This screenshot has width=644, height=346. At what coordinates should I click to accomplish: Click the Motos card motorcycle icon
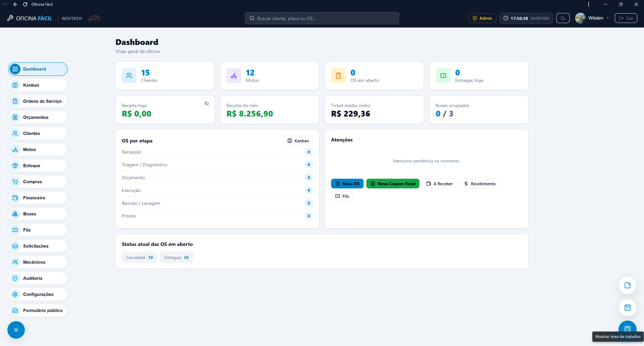click(234, 75)
